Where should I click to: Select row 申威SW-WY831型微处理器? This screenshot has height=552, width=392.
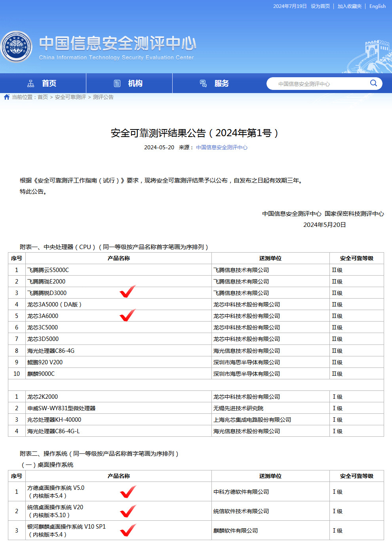(196, 408)
